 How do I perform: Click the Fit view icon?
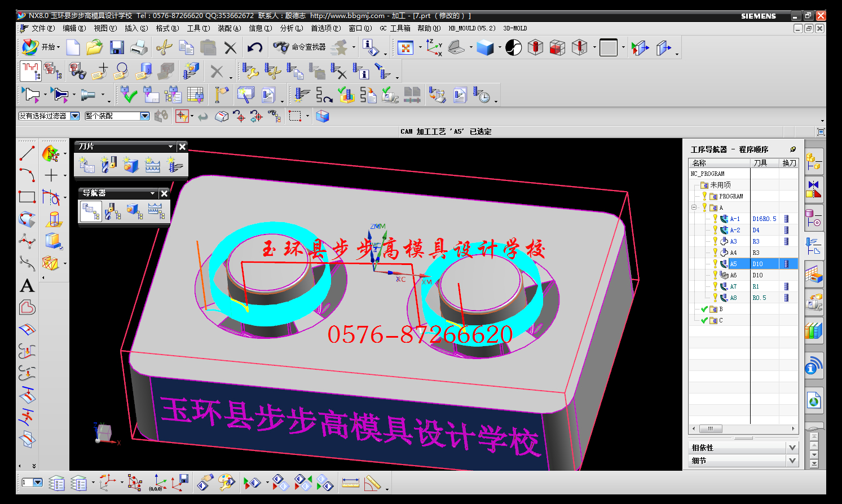[x=405, y=47]
